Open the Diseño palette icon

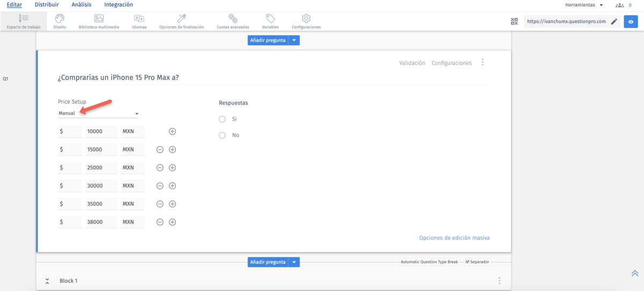point(60,19)
